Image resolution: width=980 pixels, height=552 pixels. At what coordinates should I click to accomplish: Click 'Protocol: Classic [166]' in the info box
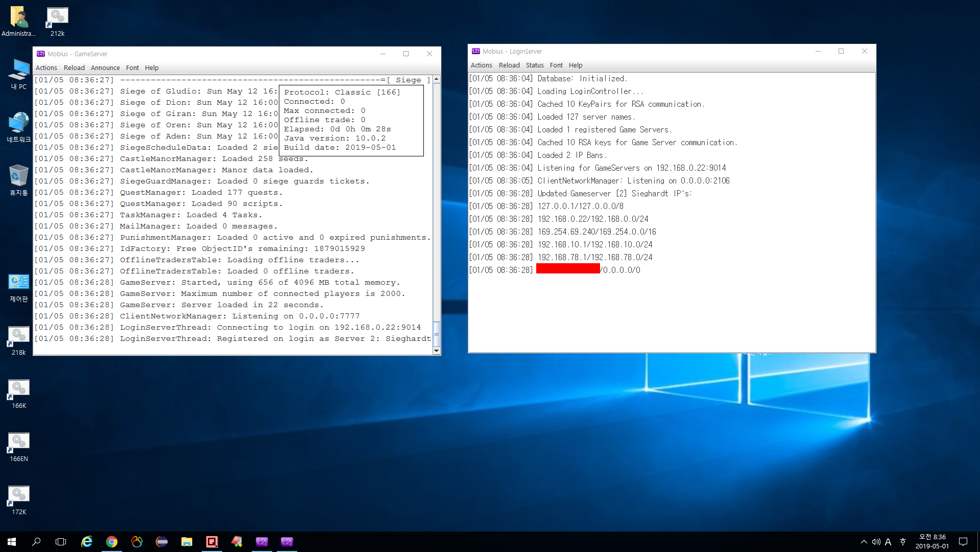tap(342, 92)
